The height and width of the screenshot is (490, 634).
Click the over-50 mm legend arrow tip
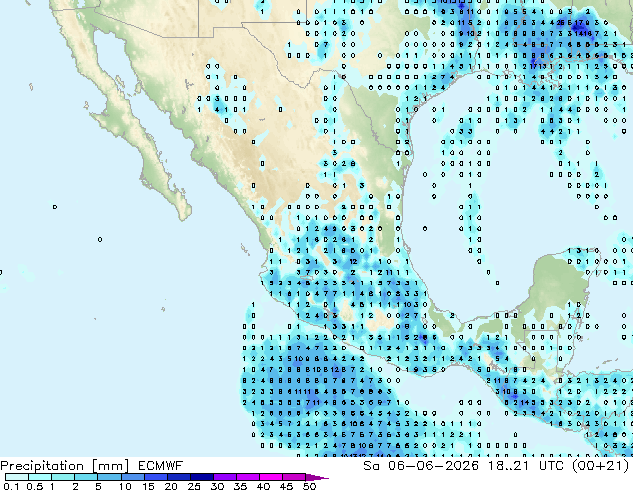(317, 477)
